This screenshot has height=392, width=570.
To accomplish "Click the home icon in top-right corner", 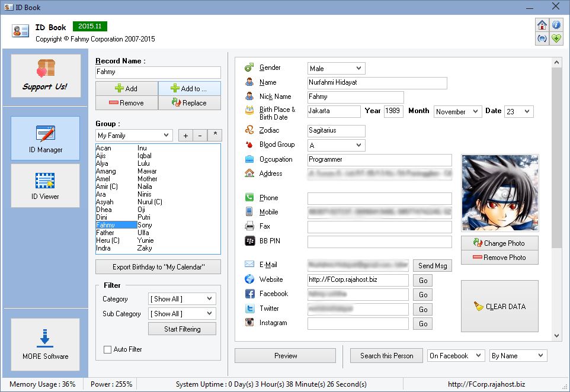I will point(542,25).
